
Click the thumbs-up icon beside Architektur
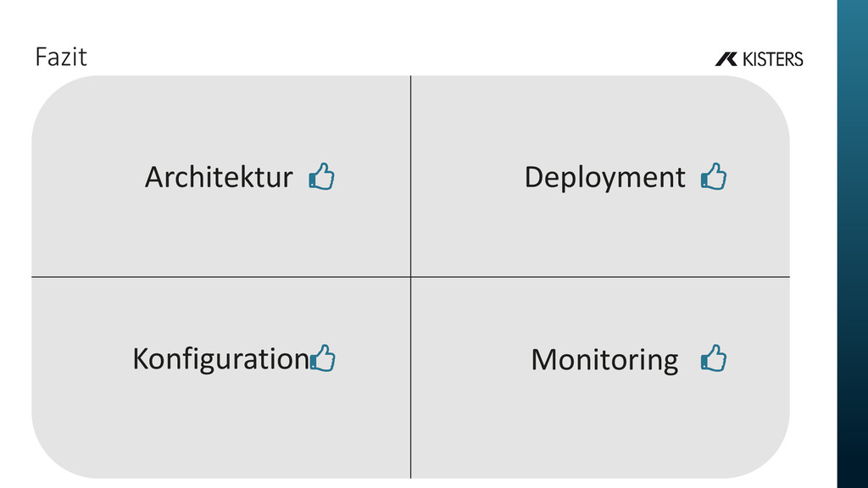[x=321, y=176]
